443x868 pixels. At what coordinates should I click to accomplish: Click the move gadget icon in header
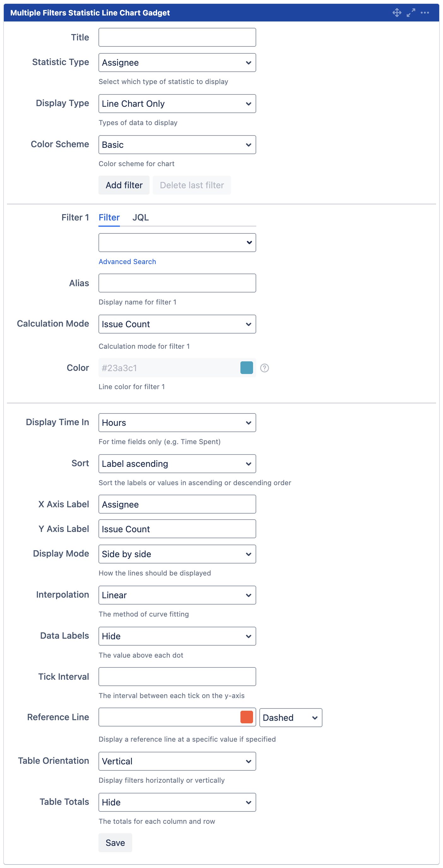point(397,13)
